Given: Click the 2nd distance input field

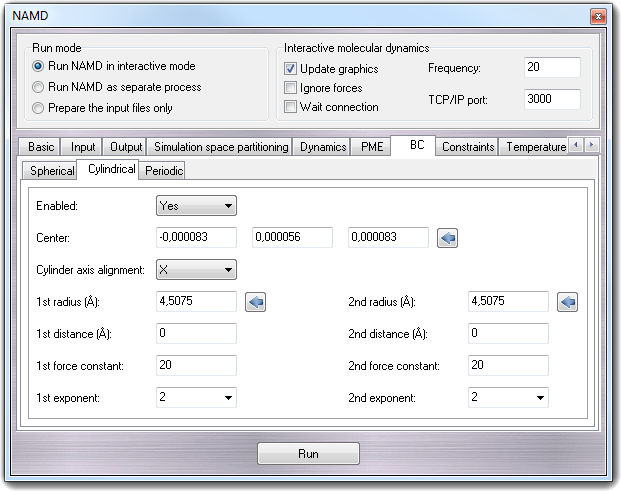Looking at the screenshot, I should [508, 333].
